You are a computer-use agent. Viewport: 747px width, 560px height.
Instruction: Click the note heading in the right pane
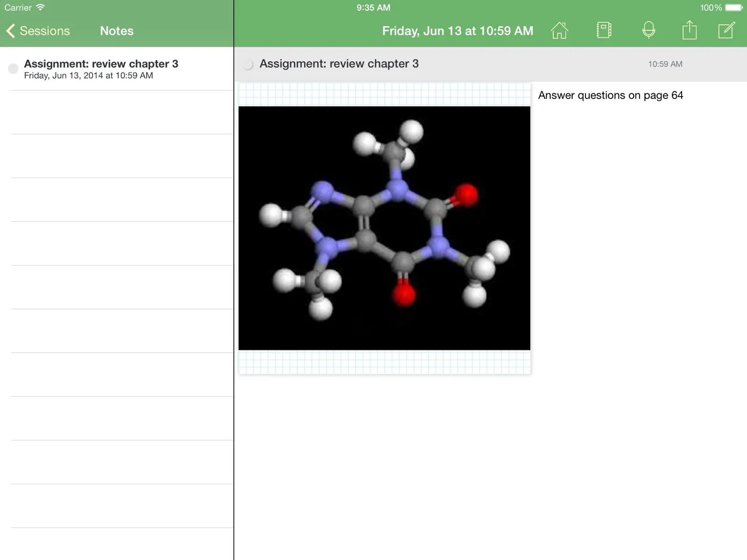339,63
